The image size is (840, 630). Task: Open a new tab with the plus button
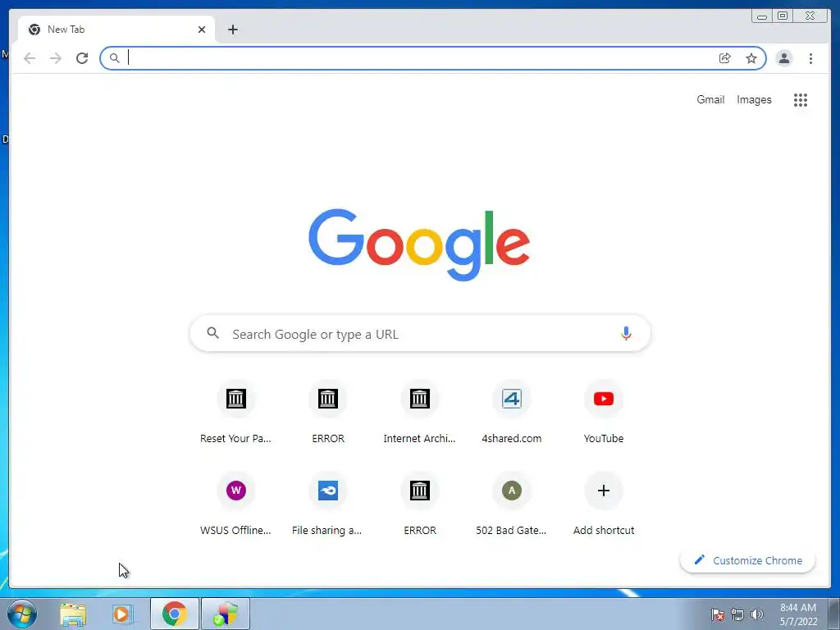pyautogui.click(x=232, y=30)
